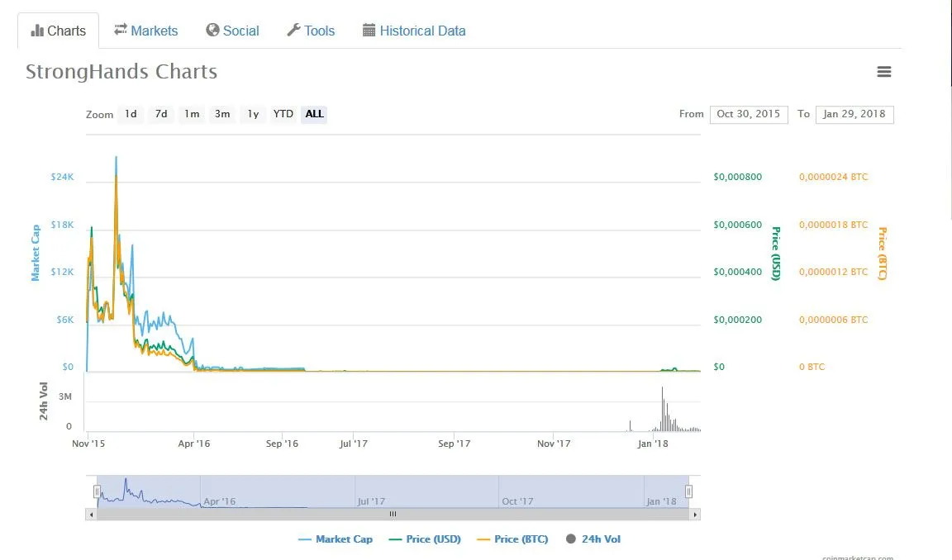Screen dimensions: 952x560
Task: Set zoom range to 1y
Action: point(253,114)
